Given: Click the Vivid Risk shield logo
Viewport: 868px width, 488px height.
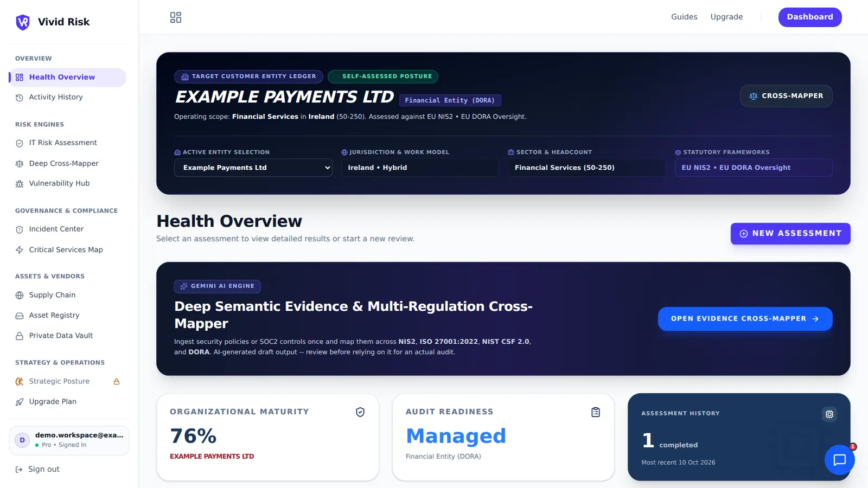Looking at the screenshot, I should [x=23, y=22].
